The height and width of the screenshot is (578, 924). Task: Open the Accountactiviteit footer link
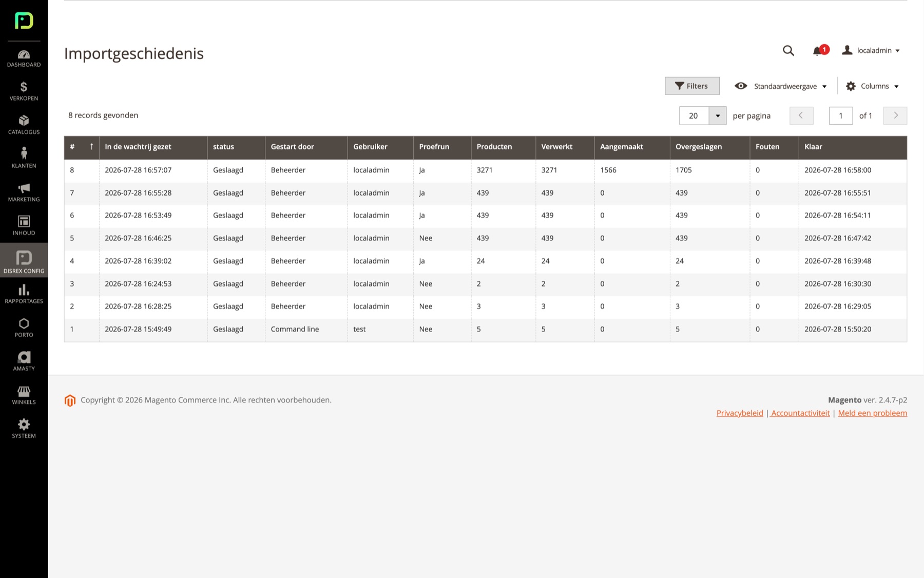800,413
